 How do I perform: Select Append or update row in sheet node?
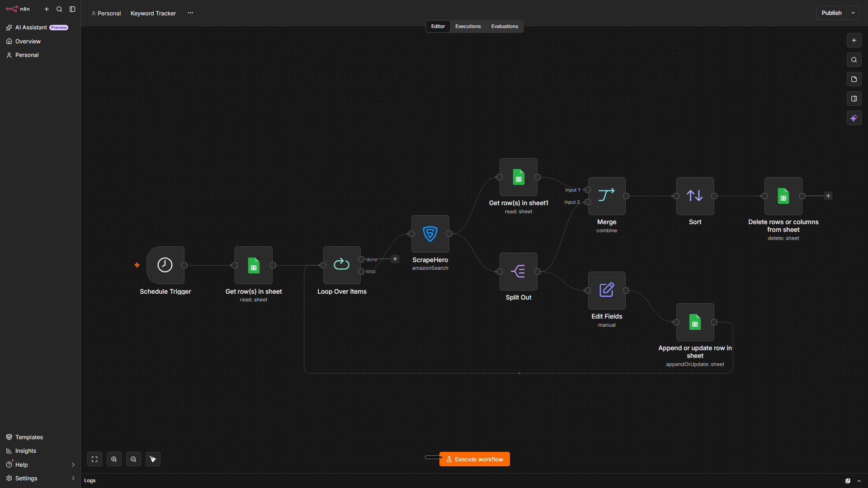click(x=695, y=322)
